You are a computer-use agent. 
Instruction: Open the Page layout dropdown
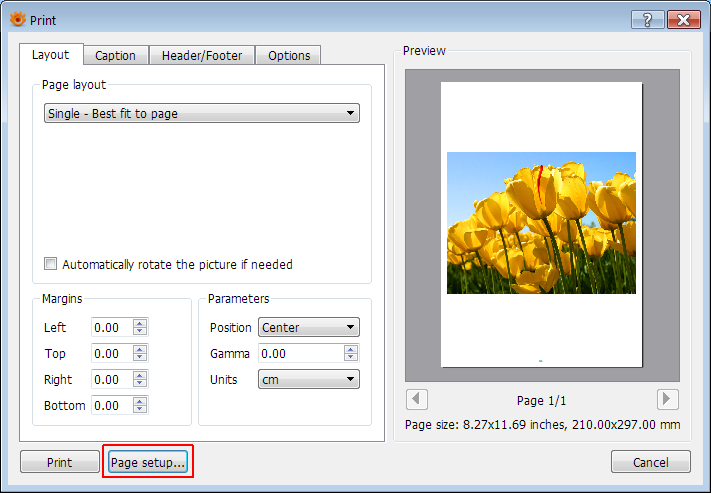pos(202,113)
